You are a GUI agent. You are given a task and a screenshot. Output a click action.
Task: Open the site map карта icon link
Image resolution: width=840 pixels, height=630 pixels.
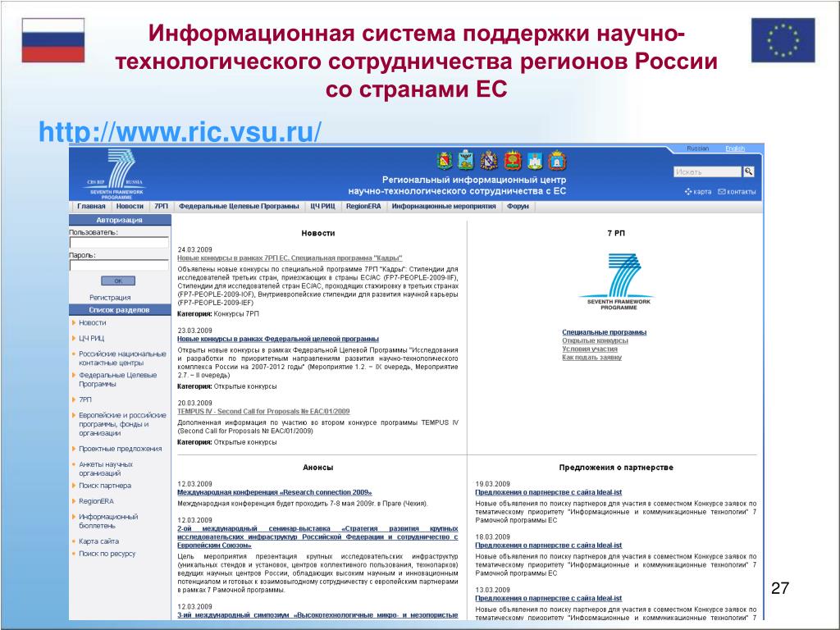click(698, 192)
